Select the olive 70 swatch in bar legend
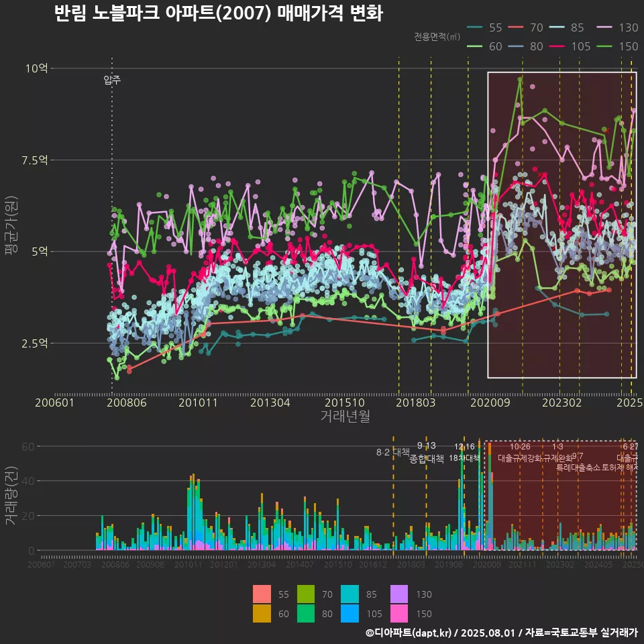644x644 pixels. click(x=306, y=594)
